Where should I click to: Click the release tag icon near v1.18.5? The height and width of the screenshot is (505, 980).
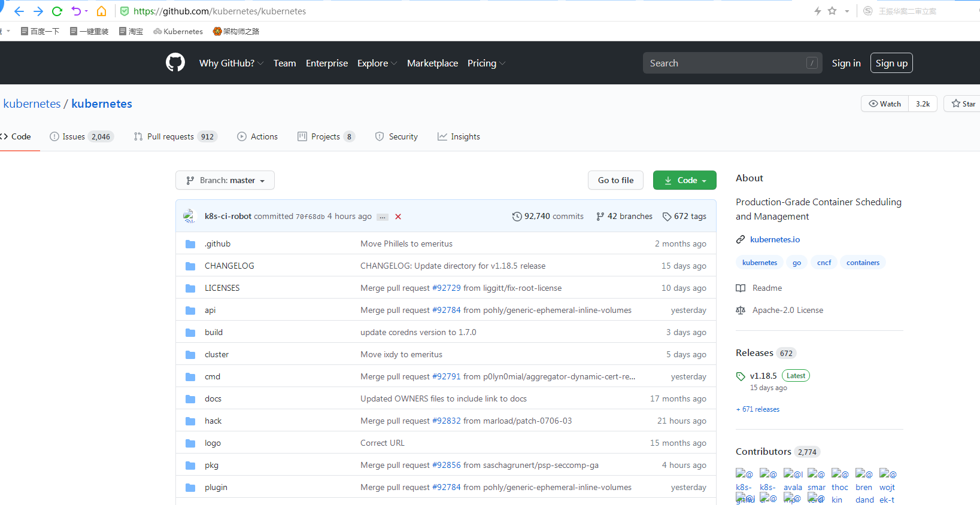coord(741,376)
